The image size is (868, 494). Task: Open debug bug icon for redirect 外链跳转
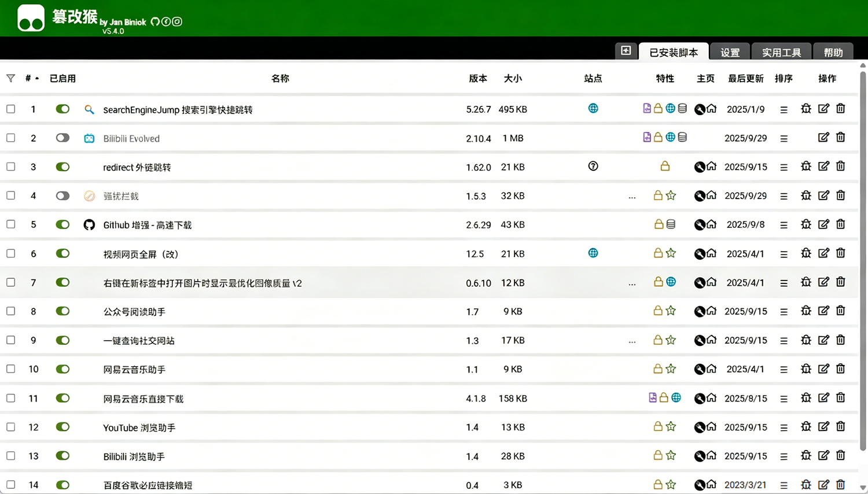(x=806, y=167)
